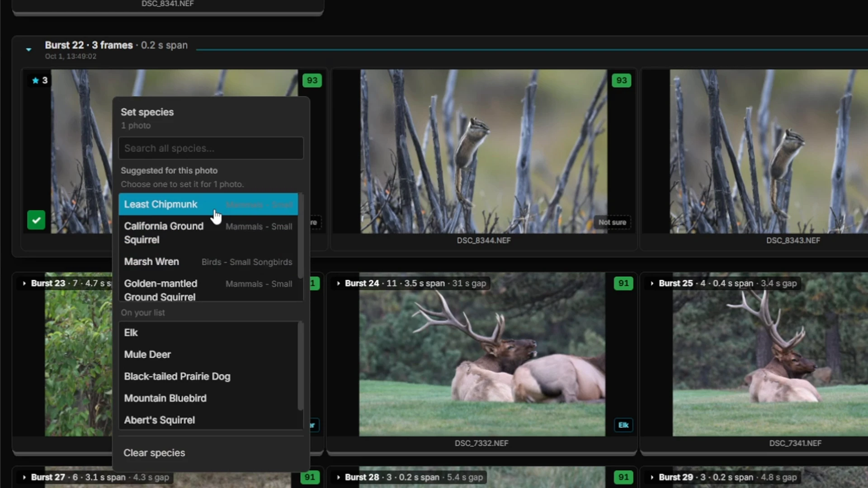Click the Elk species tag on DSC_7332

[623, 425]
